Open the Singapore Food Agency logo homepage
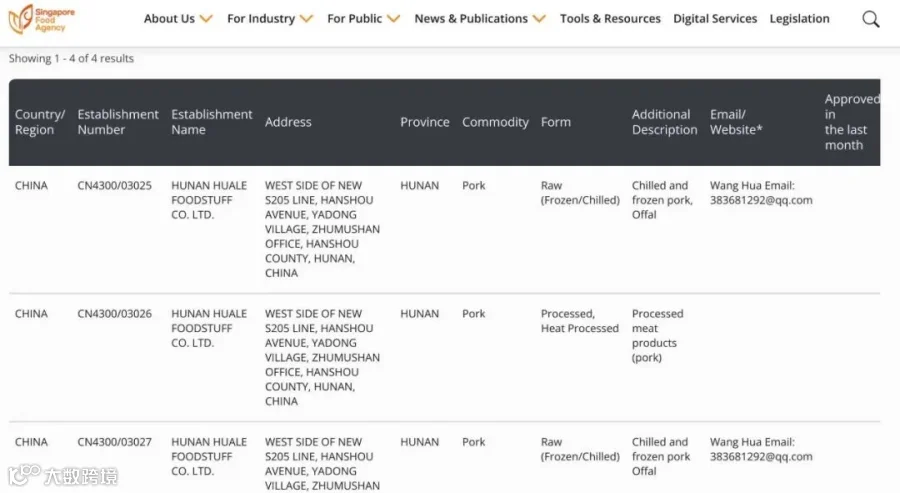Screen dimensions: 900x493 click(41, 19)
